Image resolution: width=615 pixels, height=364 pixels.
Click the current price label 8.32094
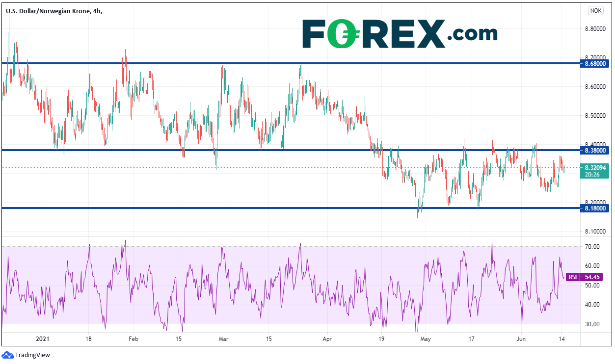[x=594, y=167]
